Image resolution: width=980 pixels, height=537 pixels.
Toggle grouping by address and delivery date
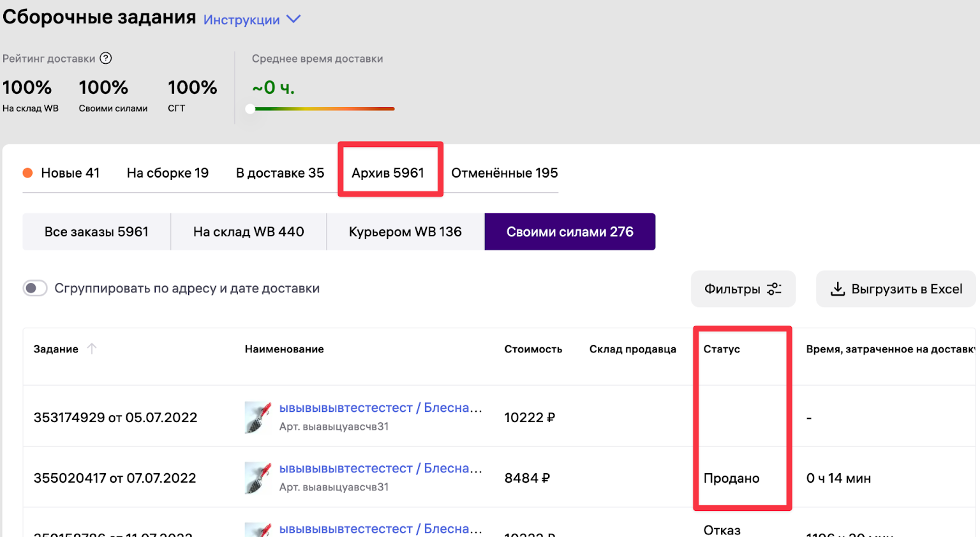35,288
